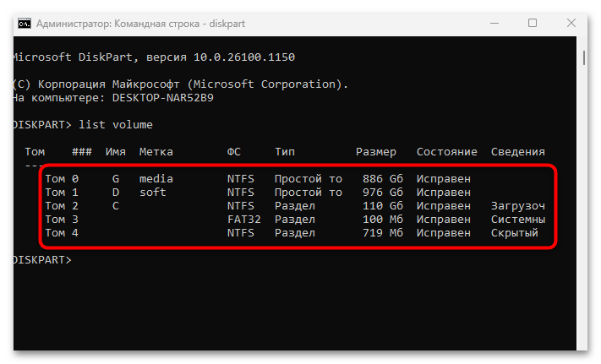Click 'Том 3' in volume list
Screen dimensions: 601x364
(x=62, y=220)
